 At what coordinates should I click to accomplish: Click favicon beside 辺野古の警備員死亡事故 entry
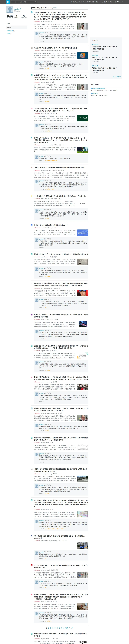point(32,409)
